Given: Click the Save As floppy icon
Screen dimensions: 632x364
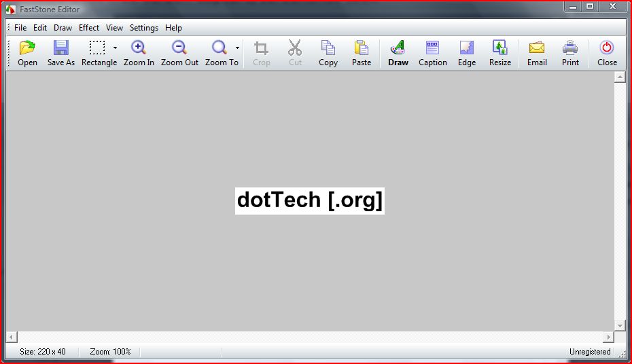Looking at the screenshot, I should [61, 48].
